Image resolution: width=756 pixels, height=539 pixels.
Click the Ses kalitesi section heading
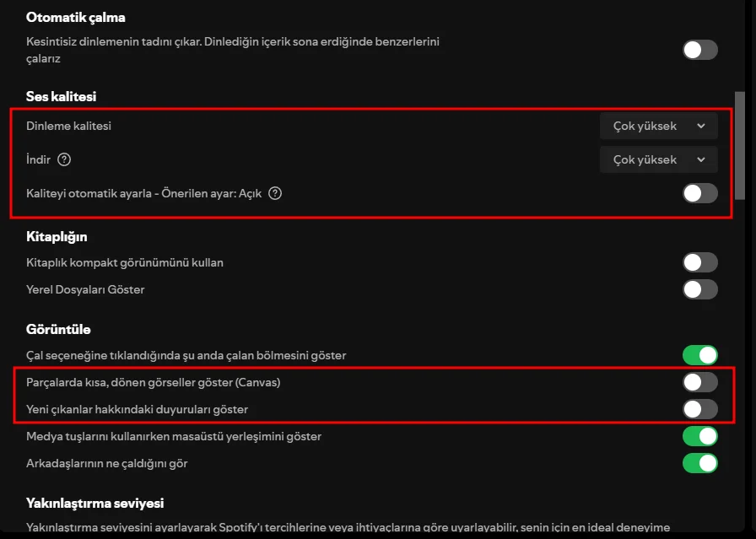click(x=61, y=97)
